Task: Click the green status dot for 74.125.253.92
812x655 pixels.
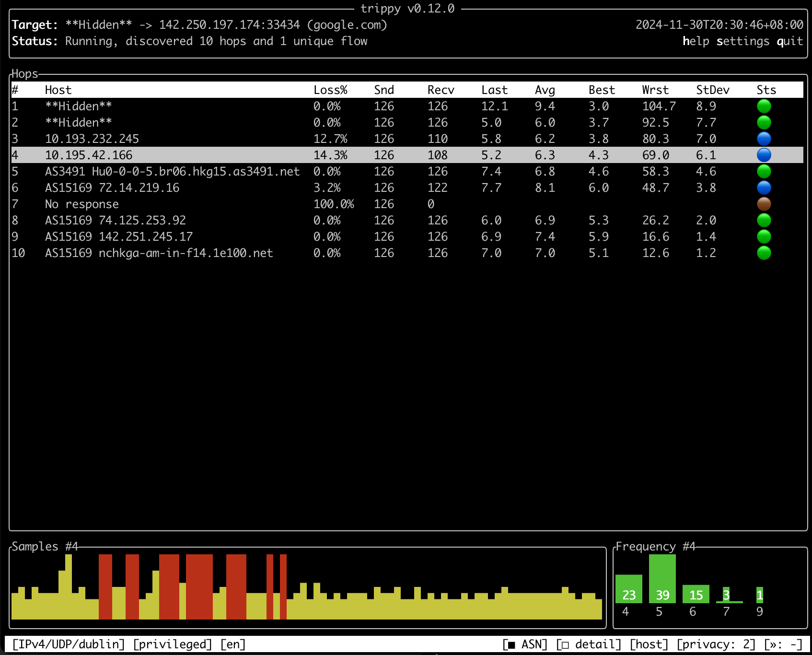Action: coord(764,220)
